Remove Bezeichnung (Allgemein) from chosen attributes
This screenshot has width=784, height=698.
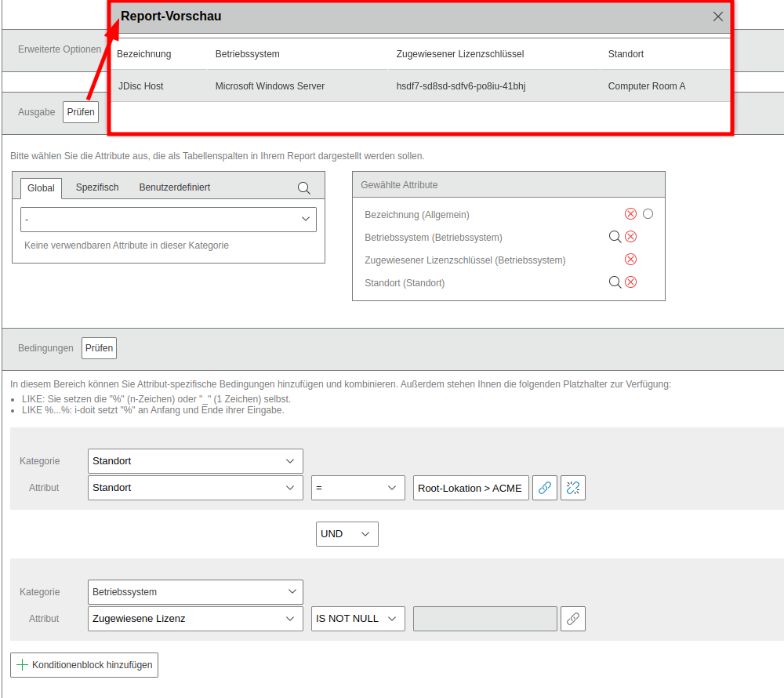[630, 214]
